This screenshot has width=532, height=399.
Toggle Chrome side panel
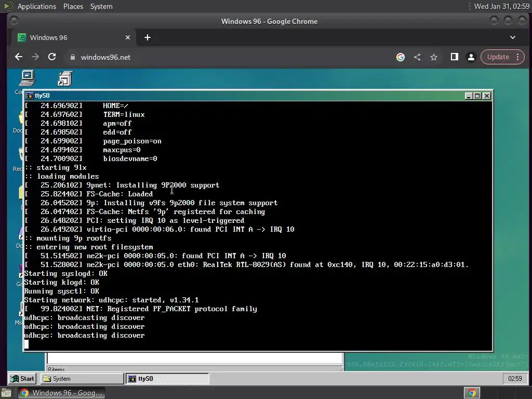pyautogui.click(x=454, y=57)
